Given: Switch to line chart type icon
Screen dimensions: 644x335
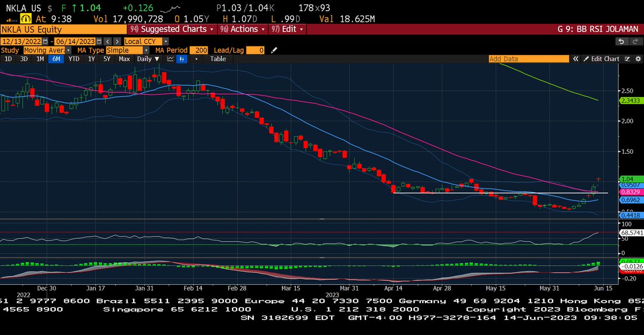Looking at the screenshot, I should 171,59.
